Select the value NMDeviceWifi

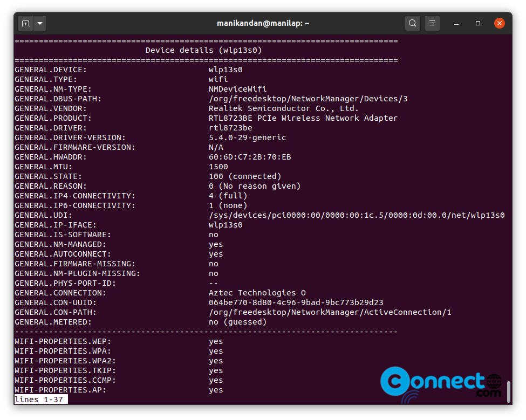coord(237,89)
